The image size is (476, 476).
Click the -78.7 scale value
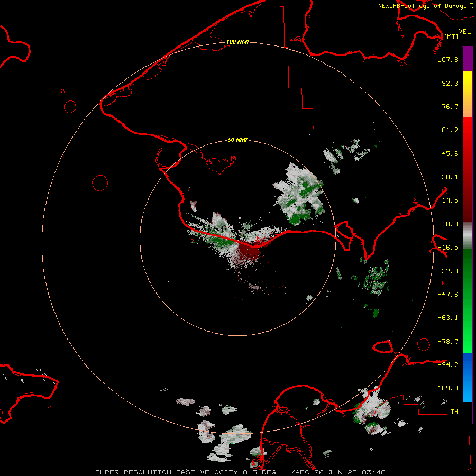pyautogui.click(x=448, y=342)
